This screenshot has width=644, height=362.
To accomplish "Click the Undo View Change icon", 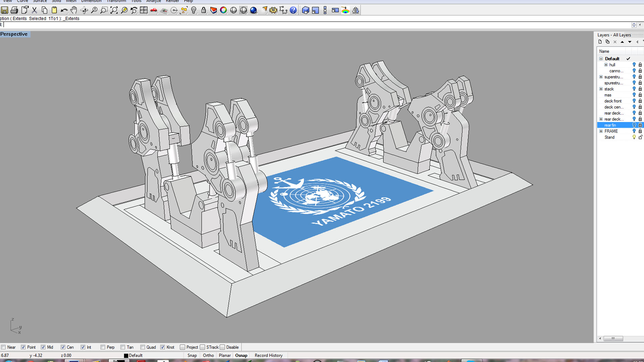I will pyautogui.click(x=134, y=10).
